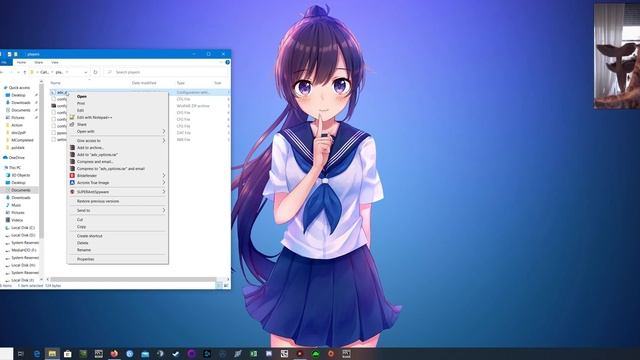Choose Cut in the context menu

pos(118,220)
